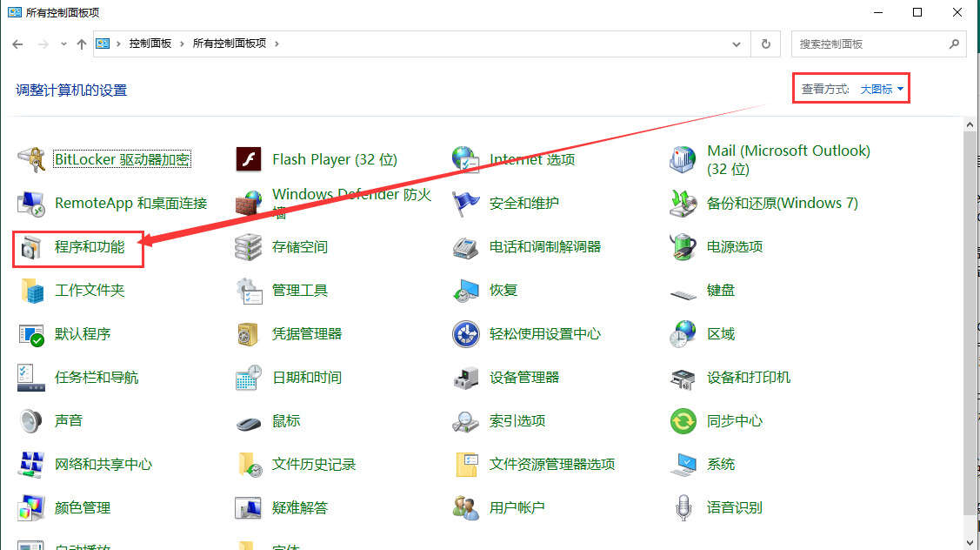Click the 搜索控制面板 search field
The width and height of the screenshot is (980, 550).
(878, 44)
